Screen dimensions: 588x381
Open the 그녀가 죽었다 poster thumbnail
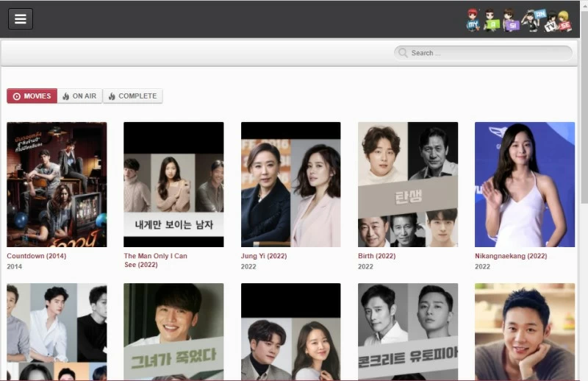(173, 332)
